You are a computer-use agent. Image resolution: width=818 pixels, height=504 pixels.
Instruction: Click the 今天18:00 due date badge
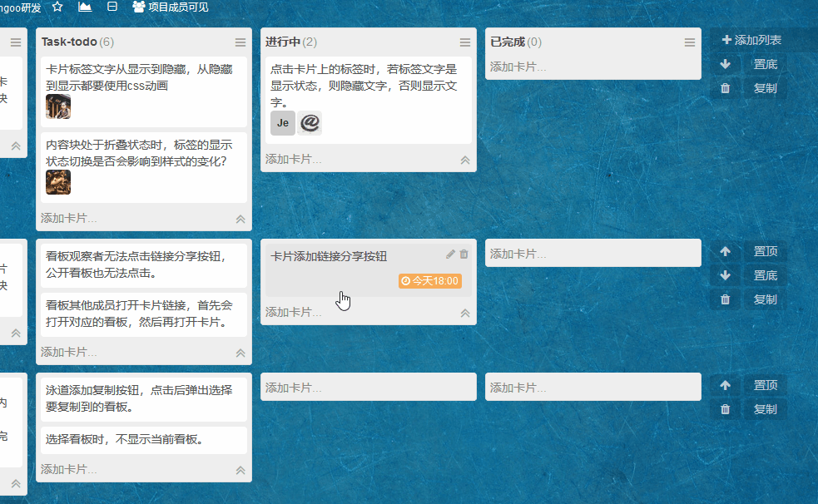pos(430,281)
